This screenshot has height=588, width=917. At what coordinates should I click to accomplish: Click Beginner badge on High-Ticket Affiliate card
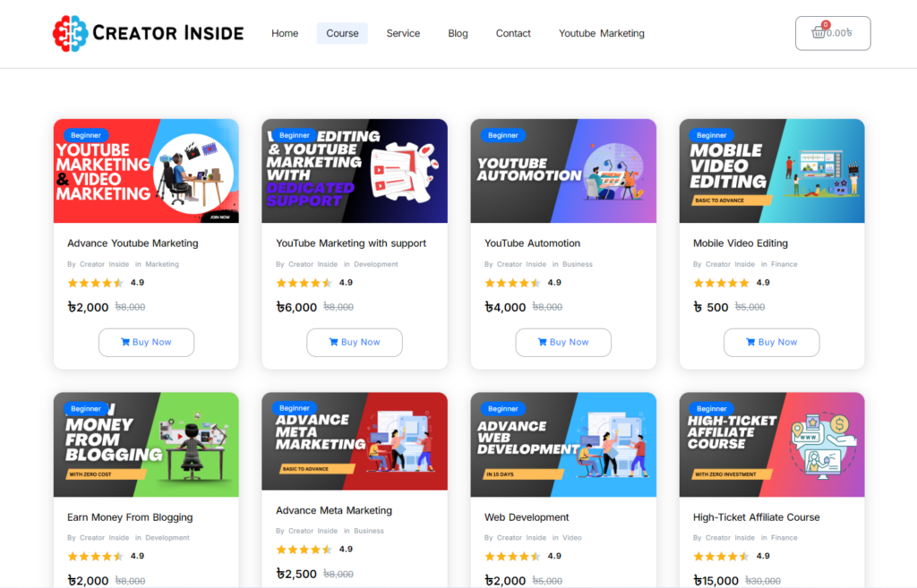[712, 408]
